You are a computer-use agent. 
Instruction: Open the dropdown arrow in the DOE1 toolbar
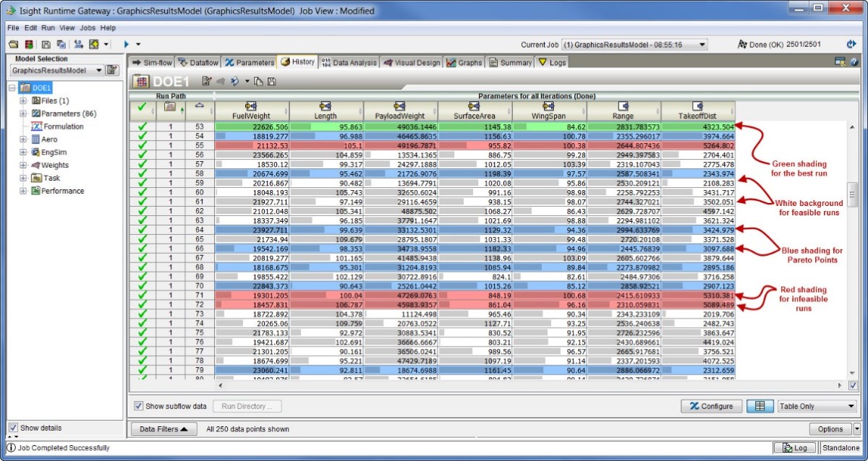247,81
